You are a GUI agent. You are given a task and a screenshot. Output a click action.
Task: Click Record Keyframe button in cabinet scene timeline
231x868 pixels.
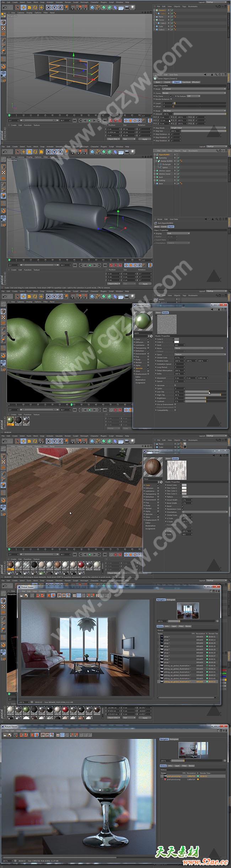(111, 120)
